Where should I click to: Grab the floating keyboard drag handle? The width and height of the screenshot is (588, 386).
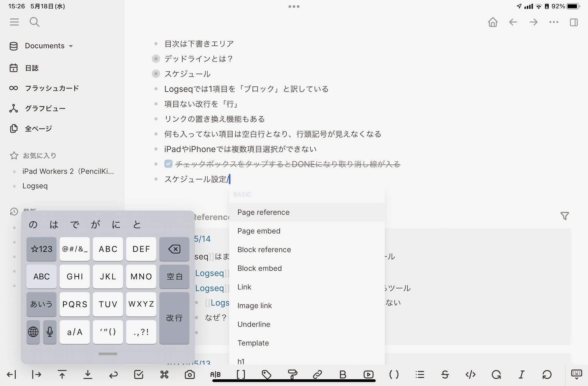tap(108, 354)
